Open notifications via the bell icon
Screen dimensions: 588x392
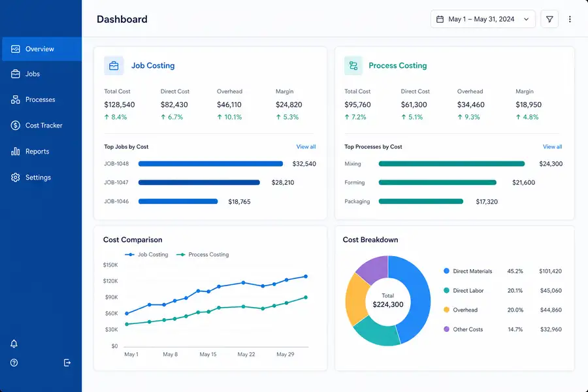pyautogui.click(x=14, y=344)
